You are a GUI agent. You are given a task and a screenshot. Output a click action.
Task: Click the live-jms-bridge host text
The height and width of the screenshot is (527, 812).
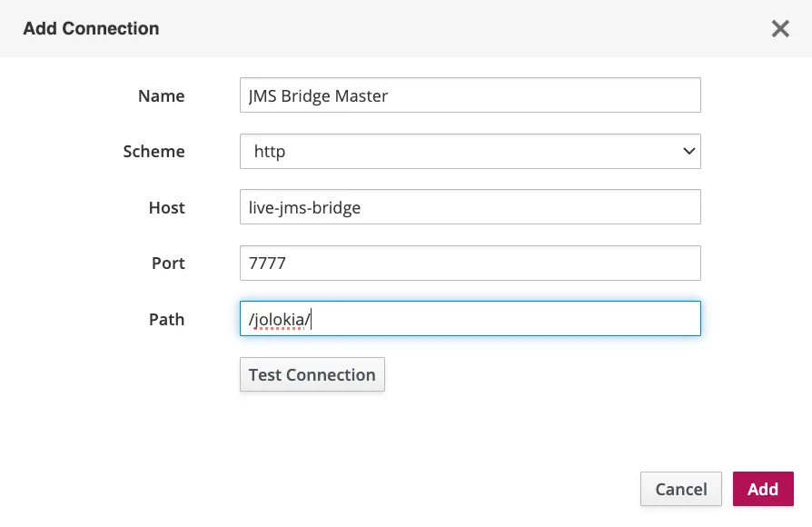(x=304, y=207)
